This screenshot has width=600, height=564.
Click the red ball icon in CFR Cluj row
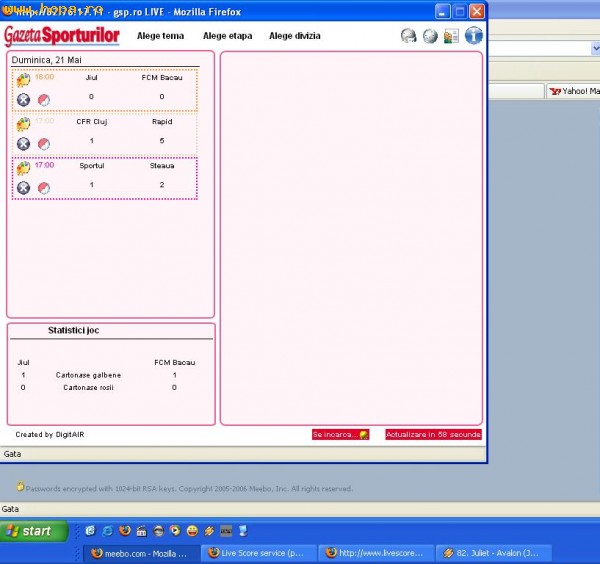coord(44,144)
